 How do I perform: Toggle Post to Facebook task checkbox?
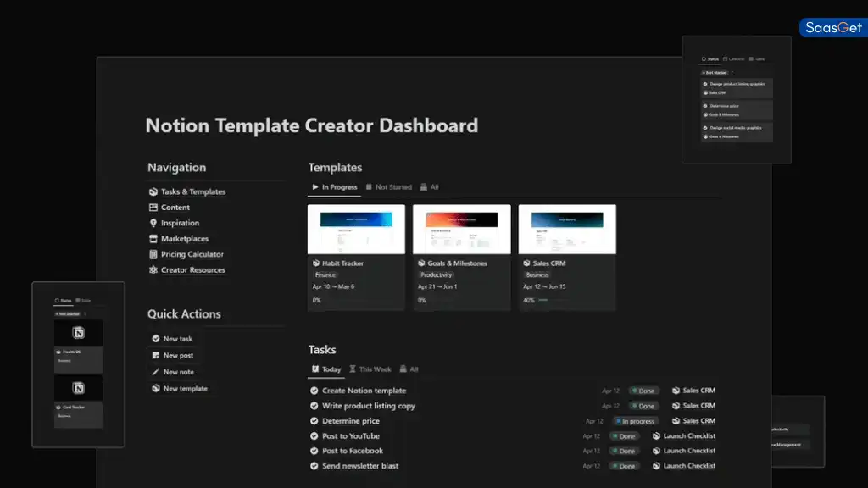[x=314, y=451]
